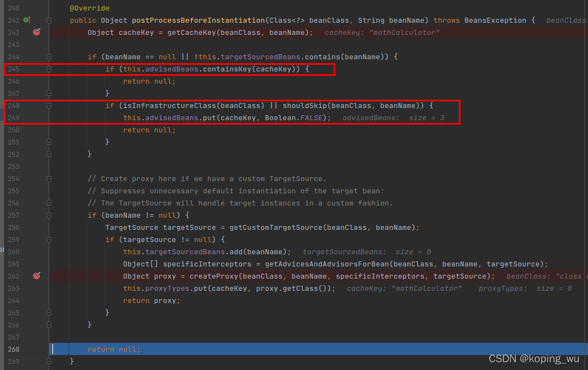588x370 pixels.
Task: Click BeansException in the throws clause
Action: coord(495,20)
